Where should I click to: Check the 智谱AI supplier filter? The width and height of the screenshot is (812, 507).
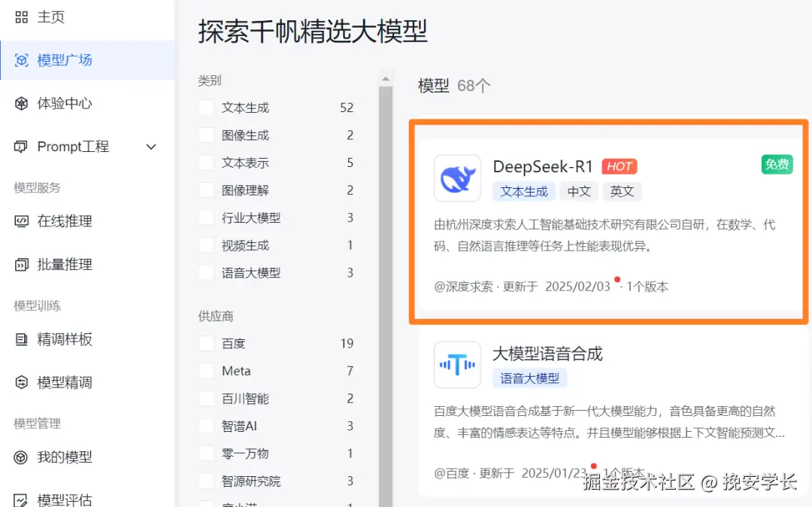pos(206,426)
